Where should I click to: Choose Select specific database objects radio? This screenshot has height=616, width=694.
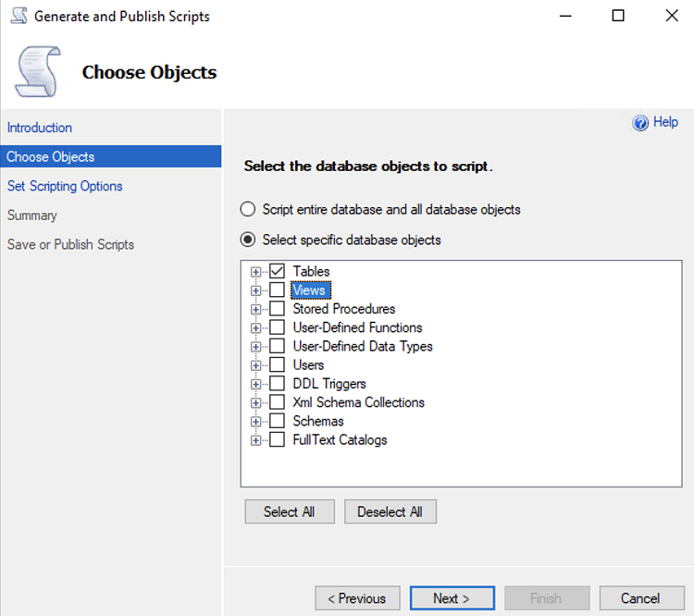tap(248, 240)
